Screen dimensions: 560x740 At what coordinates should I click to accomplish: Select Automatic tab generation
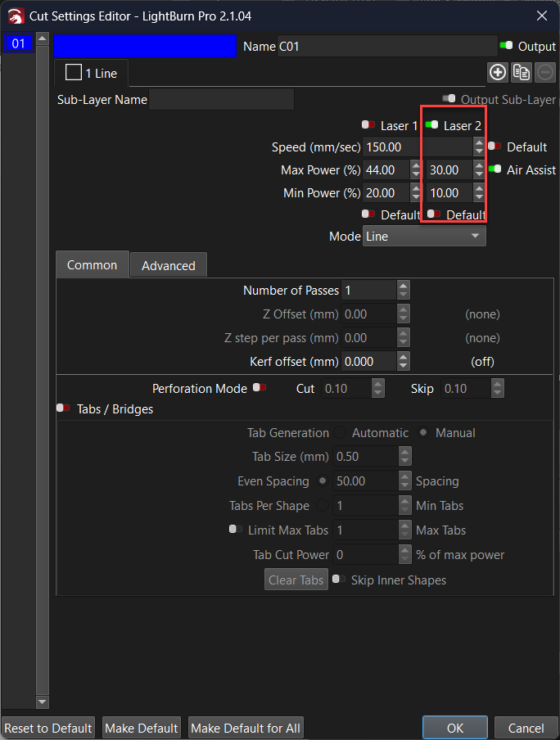(x=340, y=432)
